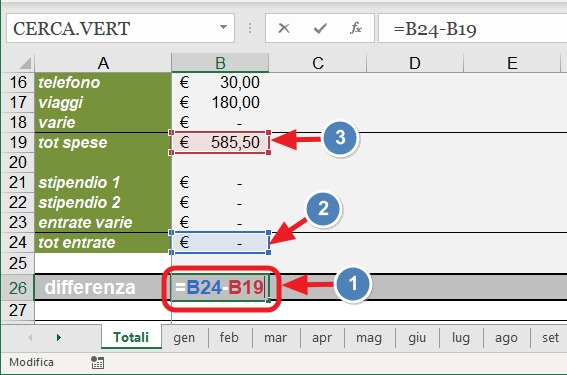567x375 pixels.
Task: Switch to the Totali sheet tab
Action: coord(131,337)
